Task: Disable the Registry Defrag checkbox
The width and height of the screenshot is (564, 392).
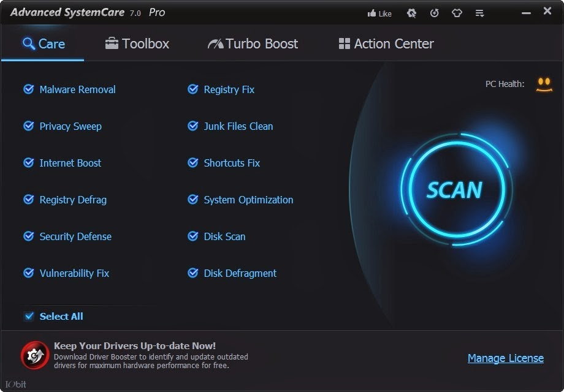Action: 29,200
